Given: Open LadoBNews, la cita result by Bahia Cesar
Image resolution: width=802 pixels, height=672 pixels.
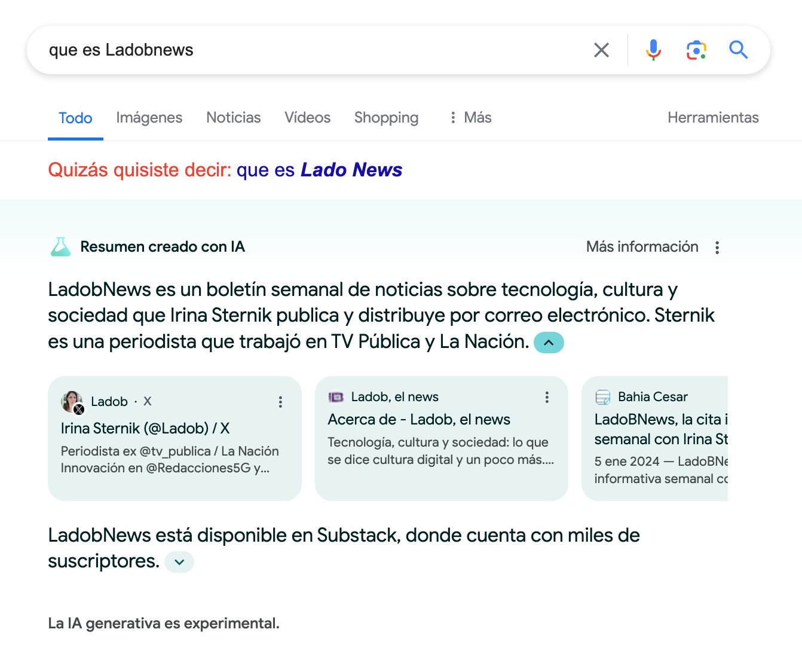Looking at the screenshot, I should pyautogui.click(x=661, y=429).
